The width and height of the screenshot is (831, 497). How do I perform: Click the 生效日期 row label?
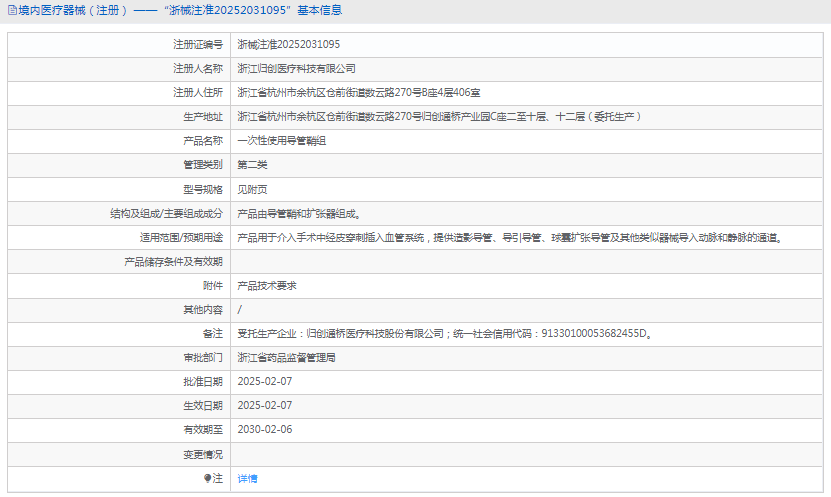(203, 405)
